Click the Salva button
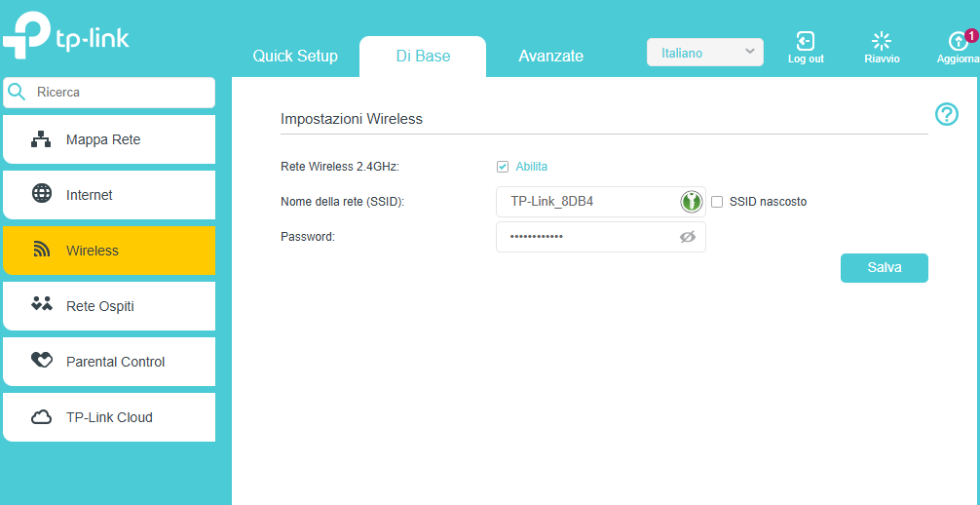Image resolution: width=980 pixels, height=505 pixels. (885, 268)
